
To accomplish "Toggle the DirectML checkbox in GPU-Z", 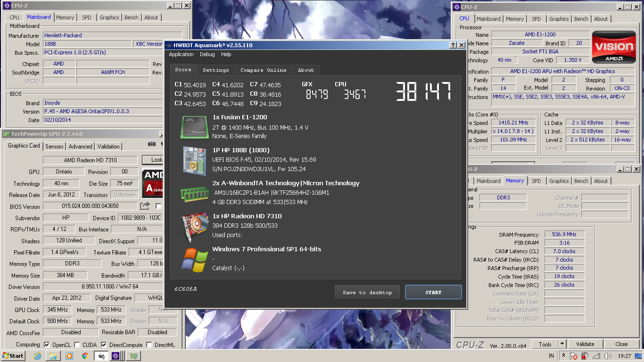I will [x=149, y=345].
